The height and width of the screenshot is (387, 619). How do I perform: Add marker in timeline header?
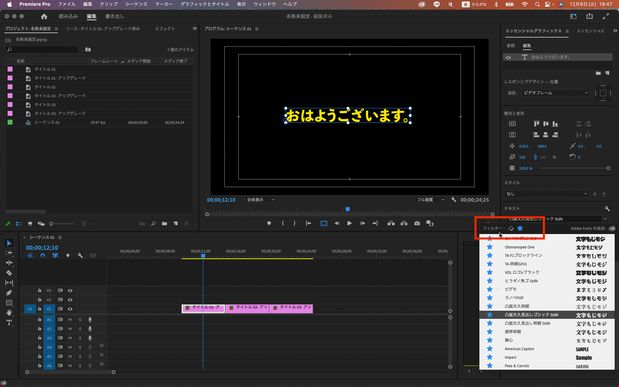click(68, 255)
